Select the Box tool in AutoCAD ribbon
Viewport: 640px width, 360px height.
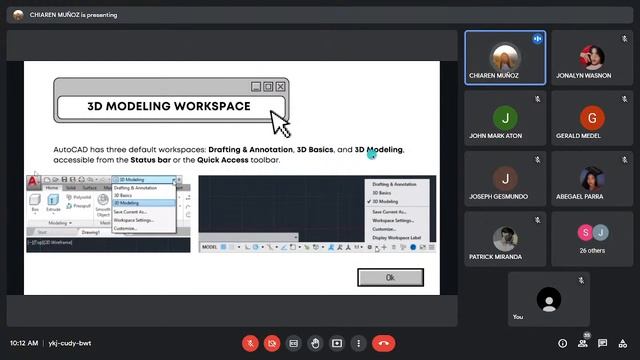[35, 203]
